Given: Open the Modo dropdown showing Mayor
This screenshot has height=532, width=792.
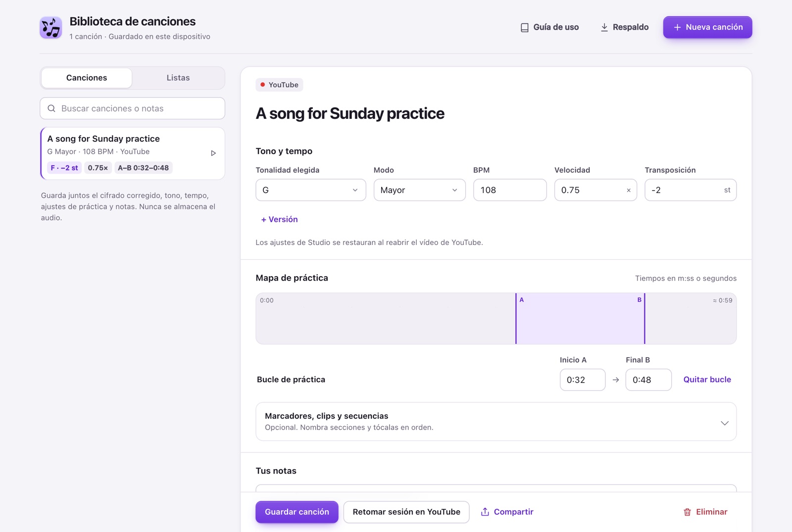Looking at the screenshot, I should [x=419, y=190].
